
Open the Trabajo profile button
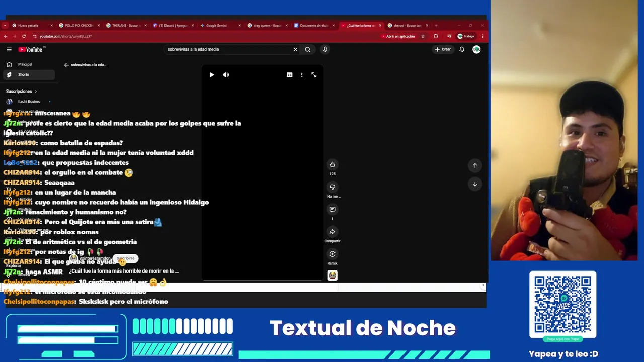tap(466, 36)
